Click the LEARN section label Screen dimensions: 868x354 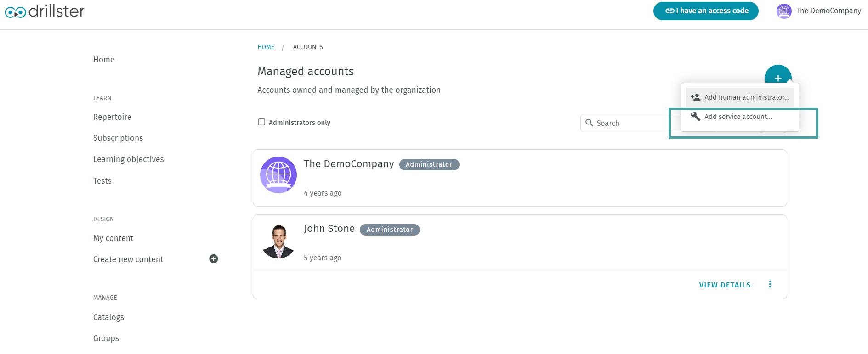pos(102,98)
